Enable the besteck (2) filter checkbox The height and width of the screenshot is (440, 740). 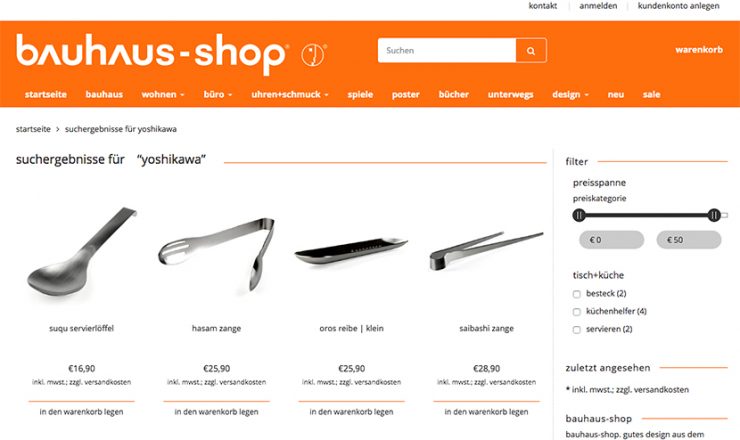pos(576,294)
